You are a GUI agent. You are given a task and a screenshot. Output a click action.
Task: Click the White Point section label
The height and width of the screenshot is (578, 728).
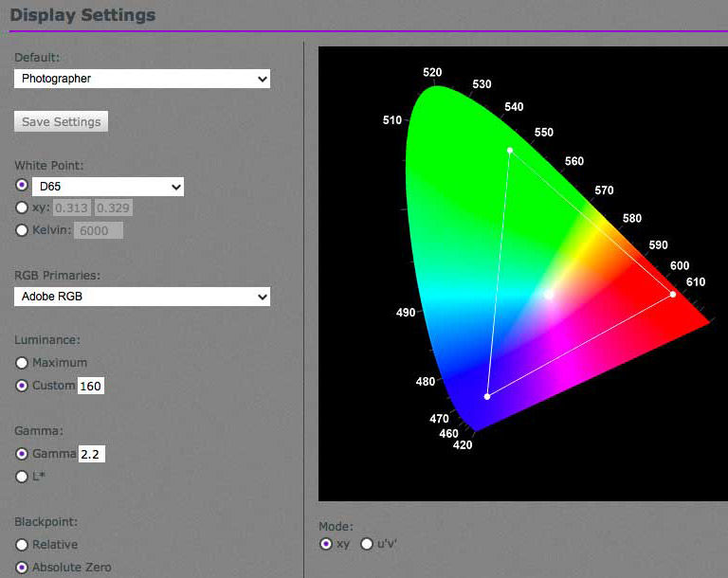point(48,166)
